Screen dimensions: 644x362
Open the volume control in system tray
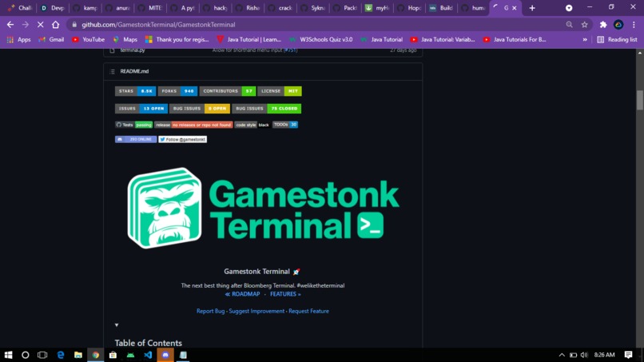584,355
